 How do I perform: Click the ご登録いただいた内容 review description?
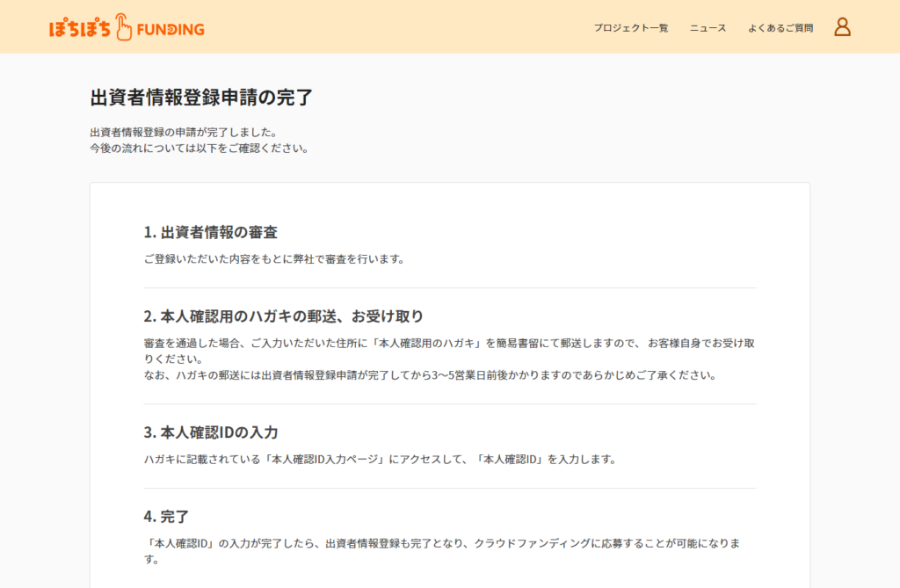tap(274, 259)
